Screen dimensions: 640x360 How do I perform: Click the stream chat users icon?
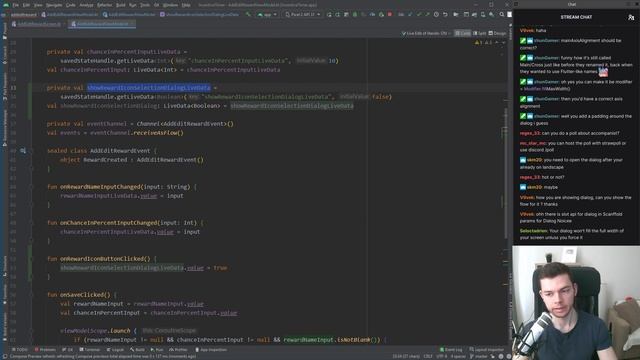[x=631, y=17]
